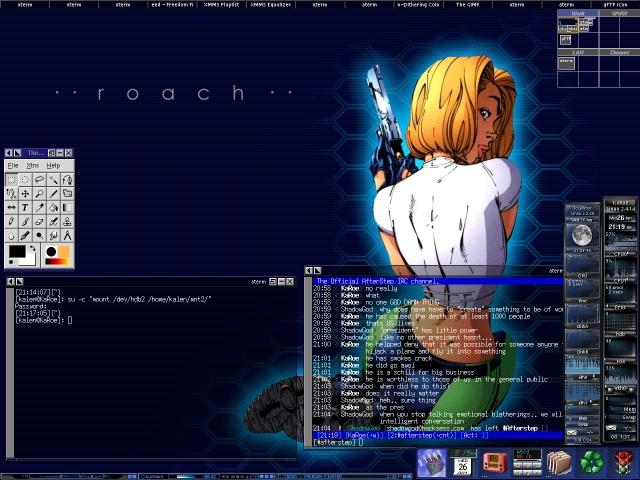Open the active pattern orange swatch
Image resolution: width=640 pixels, height=480 pixels.
tap(64, 251)
